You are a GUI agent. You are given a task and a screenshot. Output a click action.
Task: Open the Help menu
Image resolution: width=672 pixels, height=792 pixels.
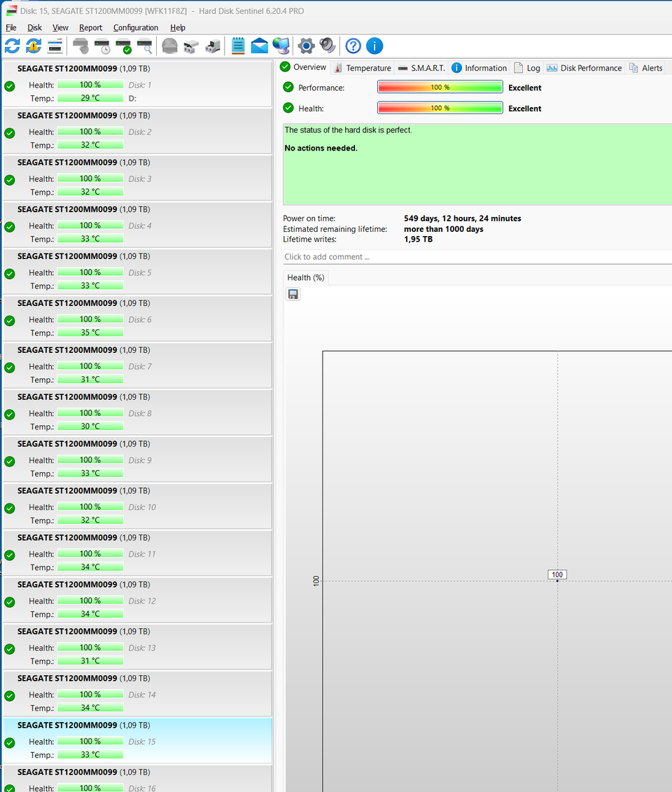pyautogui.click(x=178, y=28)
